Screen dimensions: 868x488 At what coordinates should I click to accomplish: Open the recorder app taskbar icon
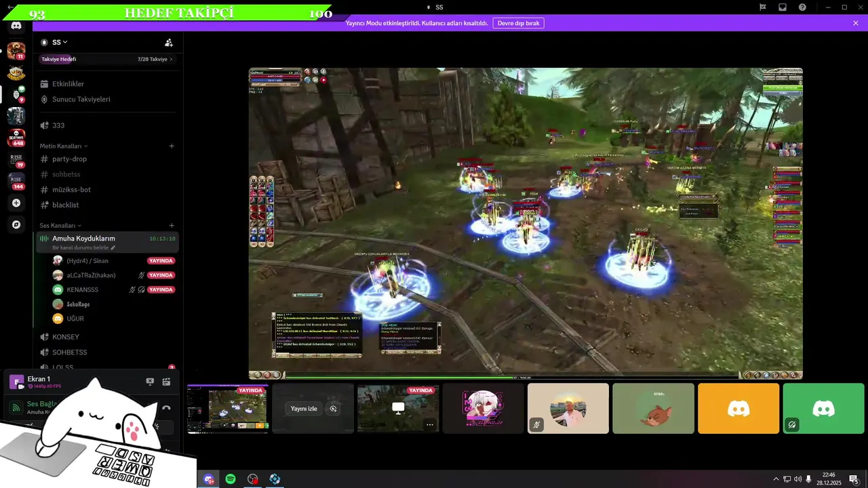(x=253, y=479)
